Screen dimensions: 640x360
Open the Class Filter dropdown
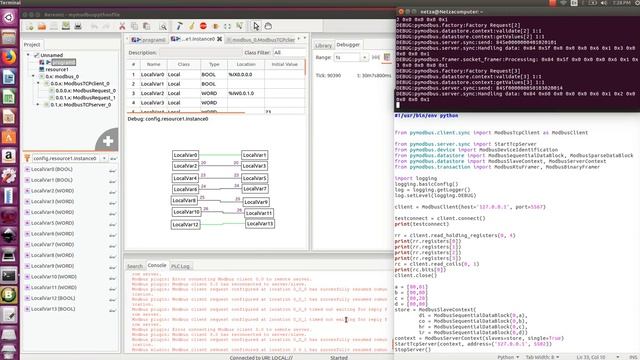coord(289,53)
